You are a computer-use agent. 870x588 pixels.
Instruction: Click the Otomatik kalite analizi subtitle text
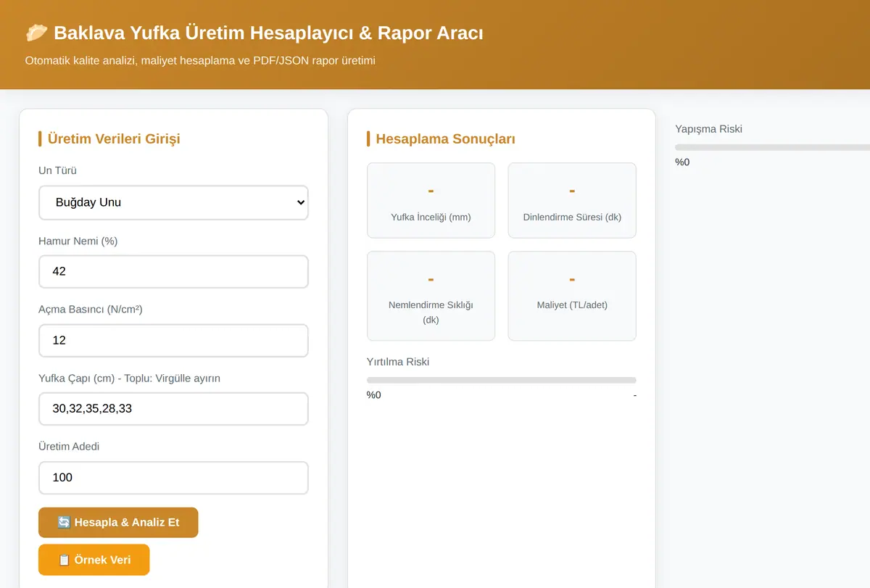coord(200,61)
